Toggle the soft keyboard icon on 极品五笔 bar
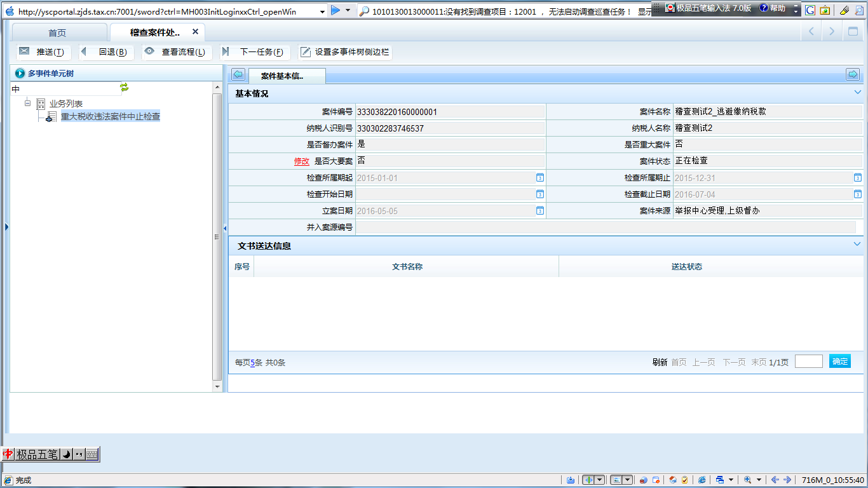The height and width of the screenshot is (488, 868). tap(92, 454)
